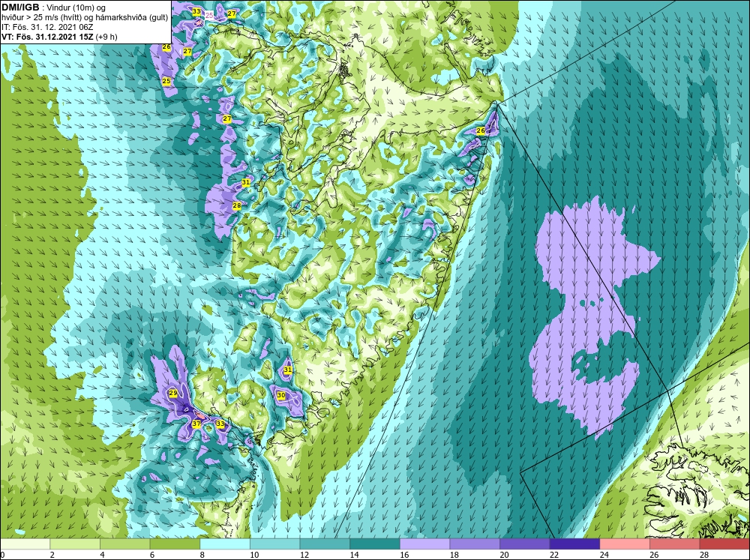
Task: Click the yellow 31 label above the 28
Action: (x=246, y=182)
